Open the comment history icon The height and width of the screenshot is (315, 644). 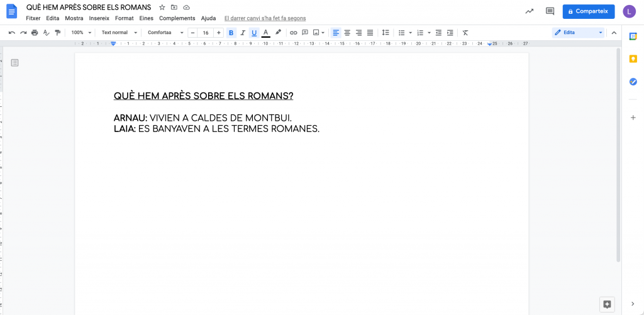pos(550,11)
